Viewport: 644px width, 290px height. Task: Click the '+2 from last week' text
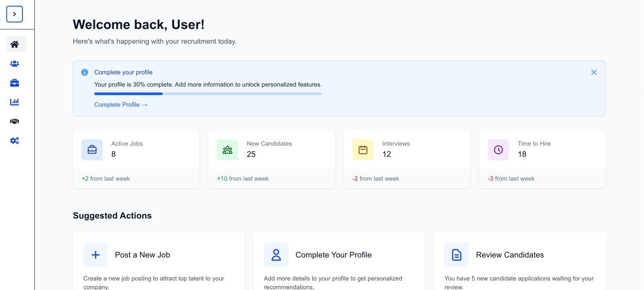(105, 179)
